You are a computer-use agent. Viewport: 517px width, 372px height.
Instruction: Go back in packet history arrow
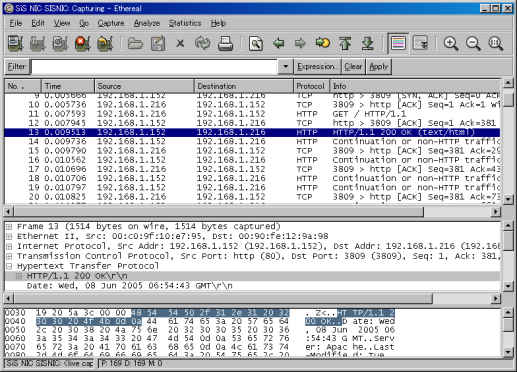coord(278,43)
